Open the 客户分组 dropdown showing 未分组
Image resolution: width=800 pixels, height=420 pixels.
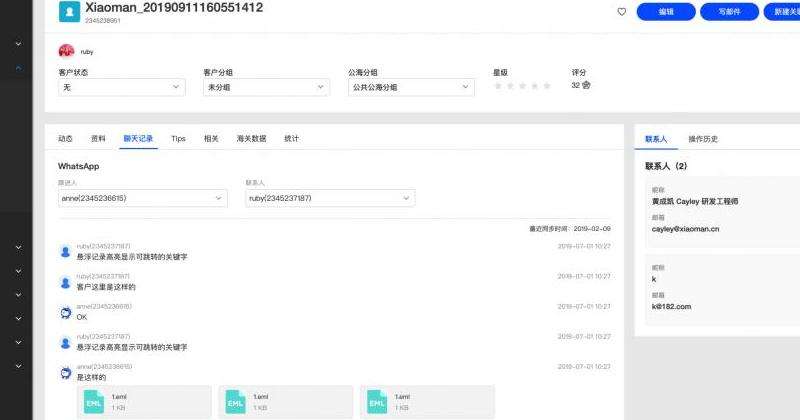coord(266,88)
